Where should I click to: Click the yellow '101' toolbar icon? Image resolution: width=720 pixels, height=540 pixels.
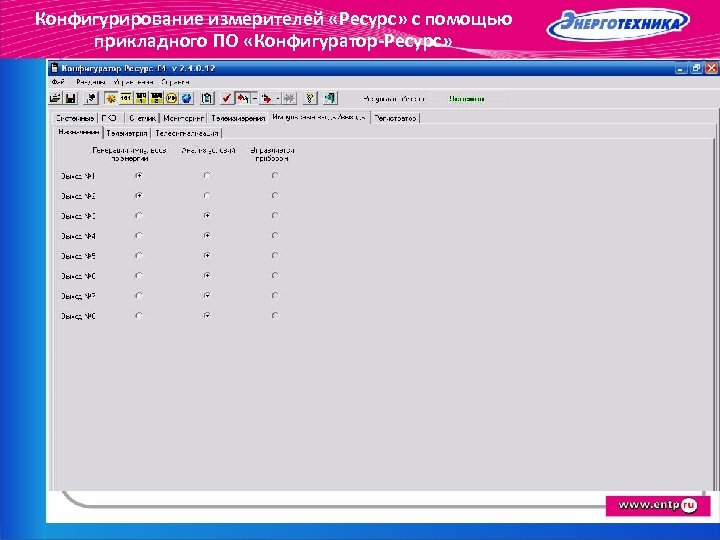point(125,98)
